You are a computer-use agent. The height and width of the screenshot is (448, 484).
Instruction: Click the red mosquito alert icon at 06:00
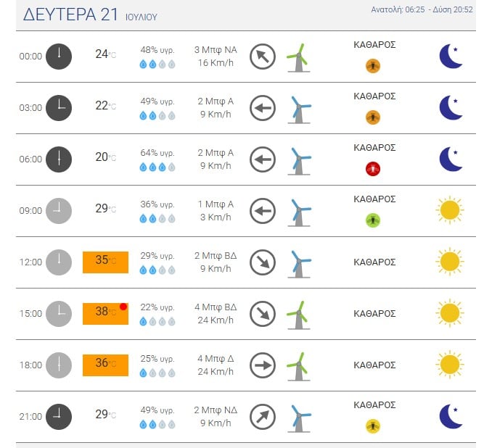[x=373, y=169]
